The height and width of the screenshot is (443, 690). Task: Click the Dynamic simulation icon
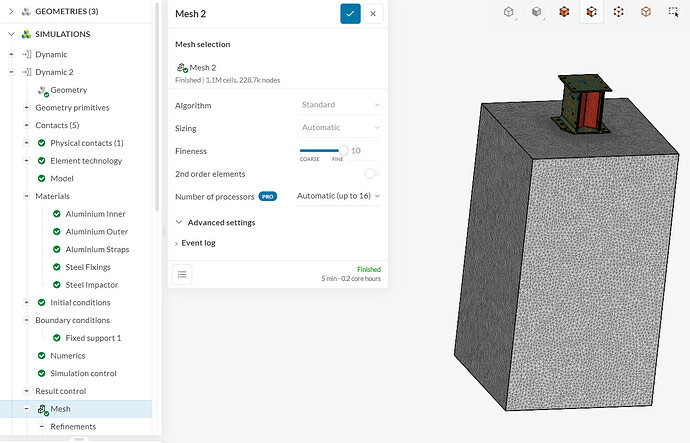[x=27, y=55]
